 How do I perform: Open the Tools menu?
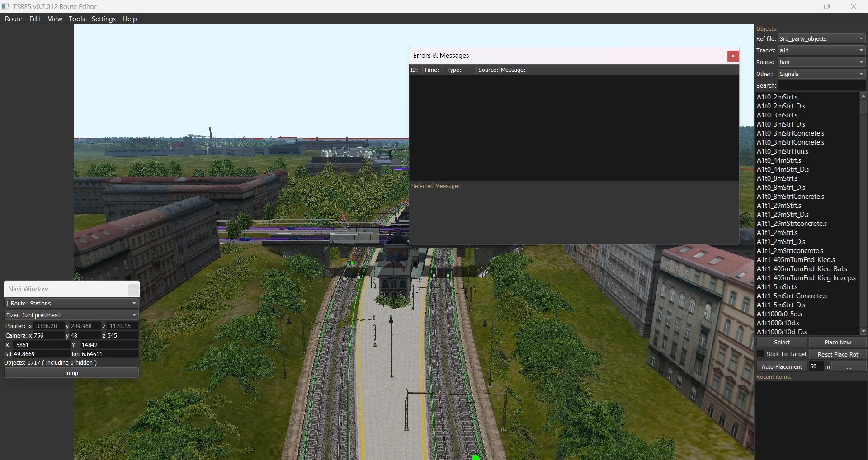(x=76, y=19)
